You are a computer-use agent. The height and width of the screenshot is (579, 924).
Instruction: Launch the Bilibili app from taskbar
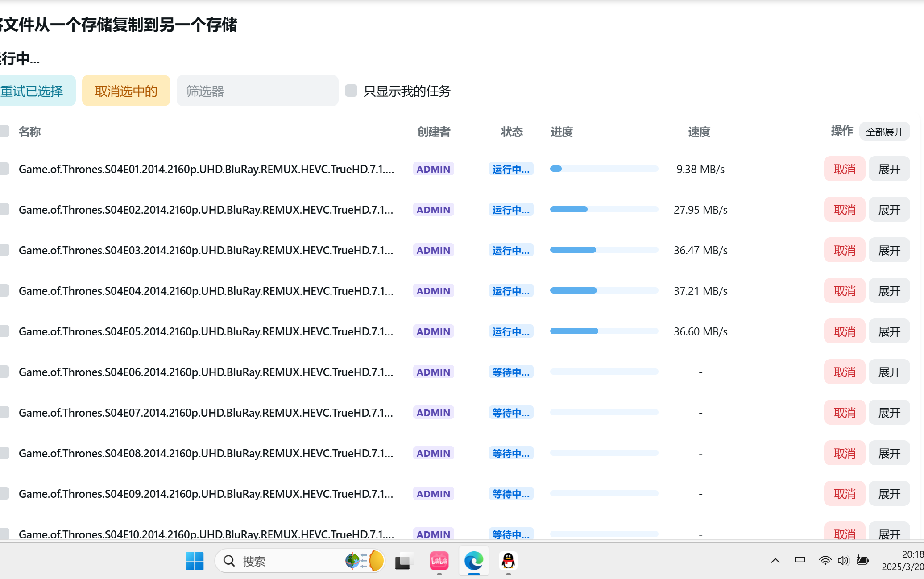click(439, 561)
